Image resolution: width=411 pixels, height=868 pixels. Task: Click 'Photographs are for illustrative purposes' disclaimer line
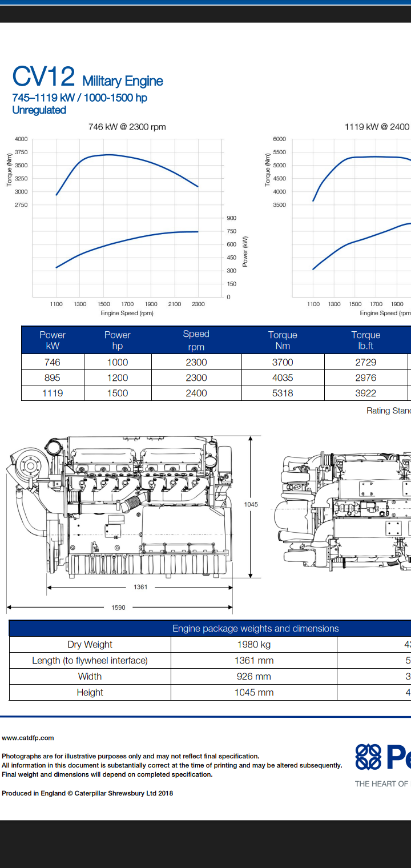click(131, 756)
